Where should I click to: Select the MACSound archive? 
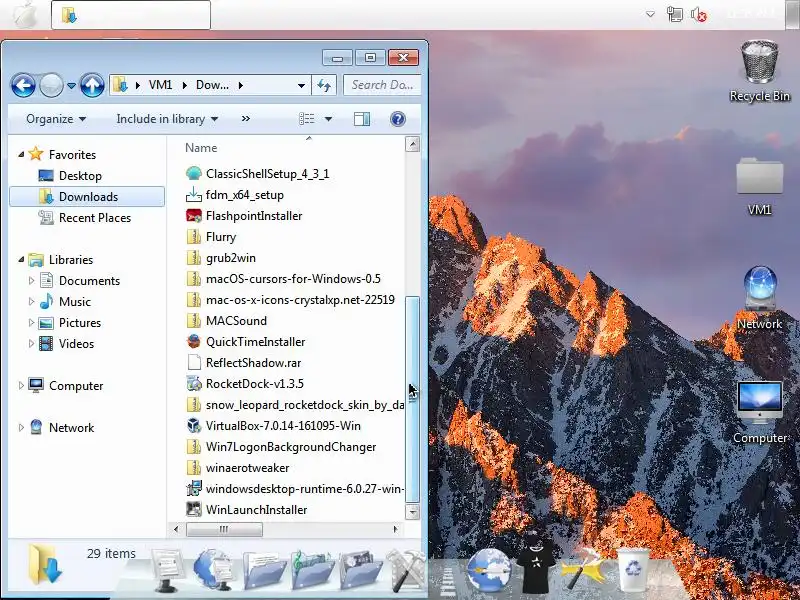236,320
